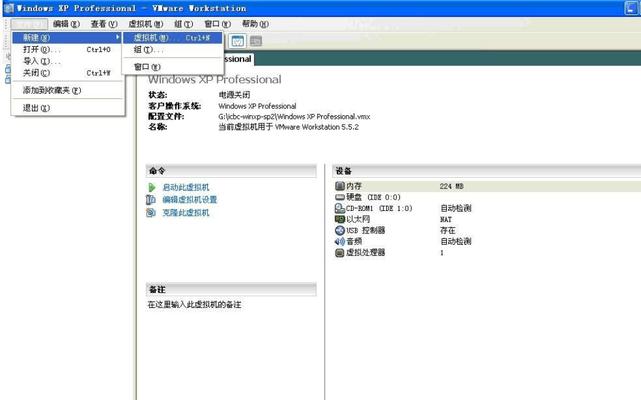Image resolution: width=641 pixels, height=400 pixels.
Task: Select the 音频 audio speaker icon
Action: pos(340,241)
